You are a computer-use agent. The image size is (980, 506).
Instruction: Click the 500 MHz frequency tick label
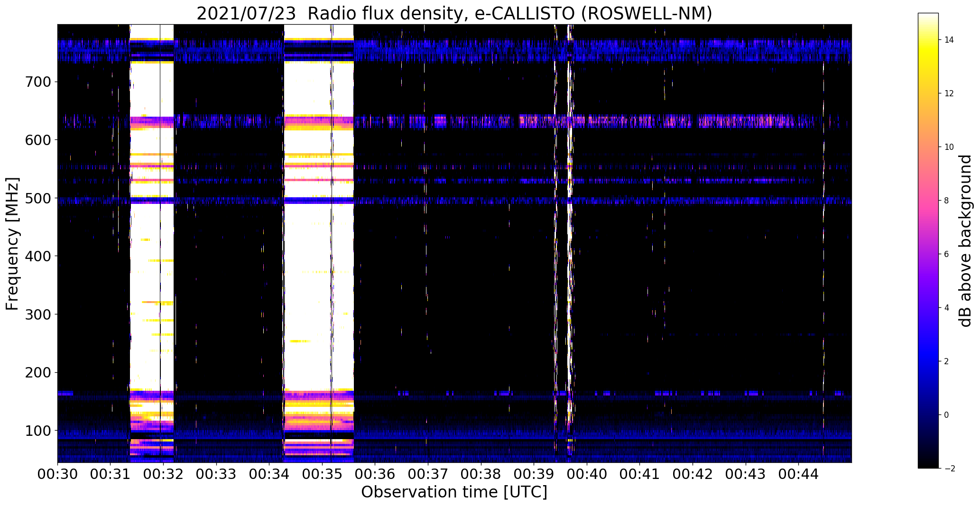[37, 198]
